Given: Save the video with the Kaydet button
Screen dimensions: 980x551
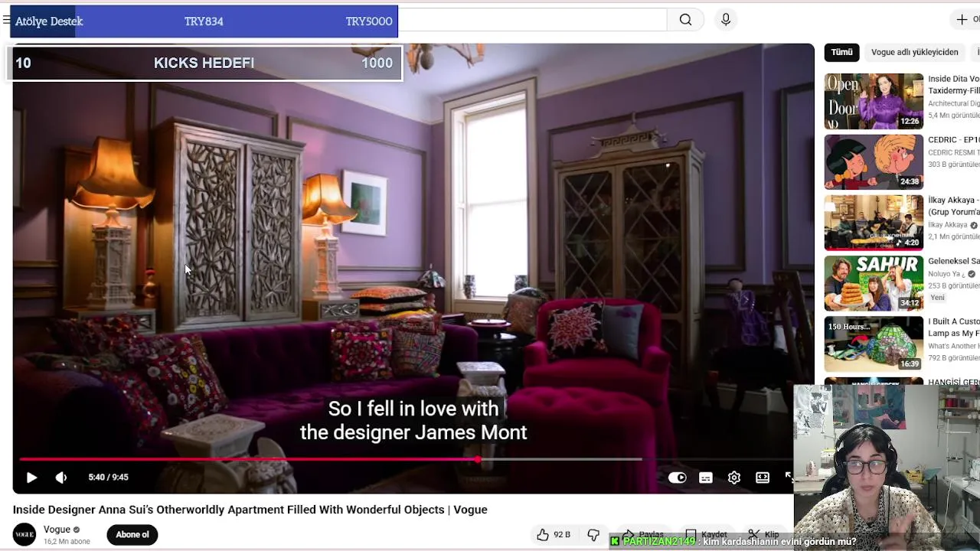Looking at the screenshot, I should point(706,535).
